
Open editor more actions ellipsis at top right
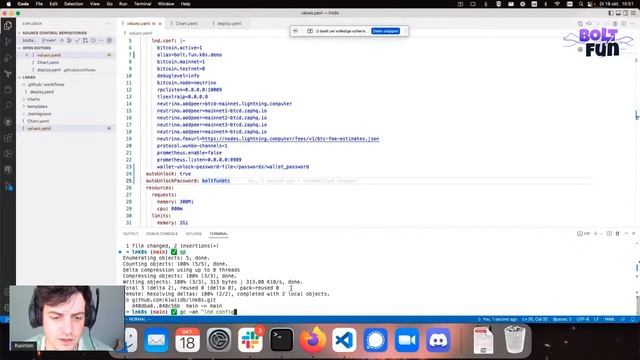[x=633, y=24]
